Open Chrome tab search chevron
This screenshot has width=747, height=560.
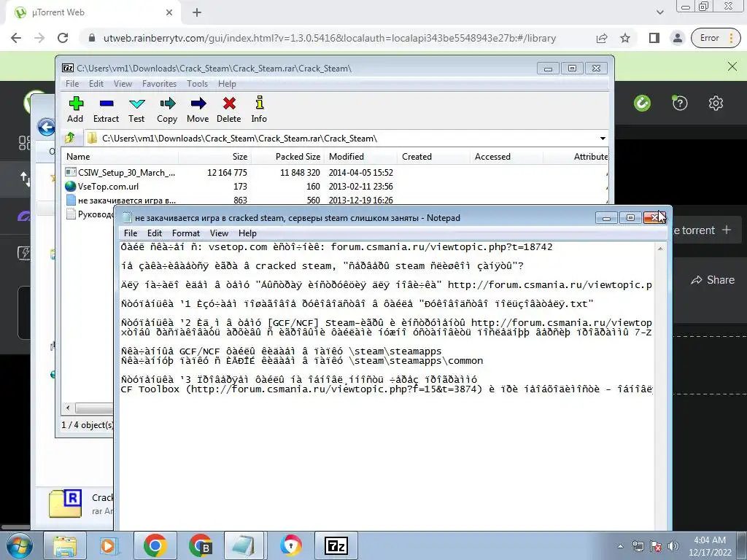[659, 12]
